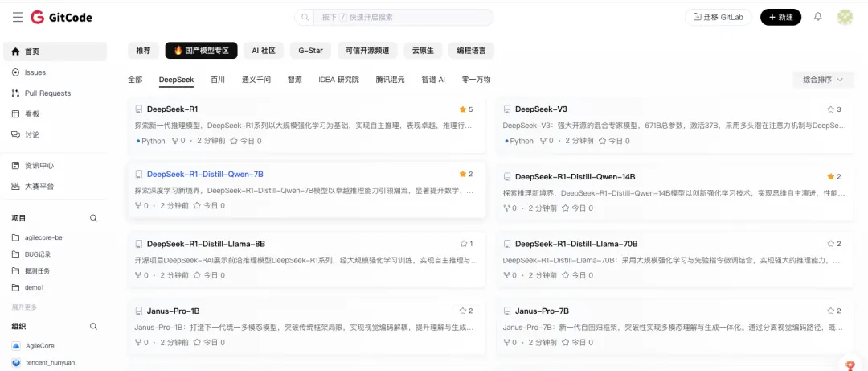Switch to the 通义千问 filter tab

click(256, 80)
